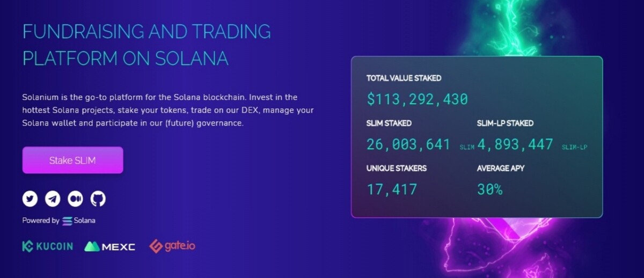
Task: Click the SLIM Staked value 26,003,641
Action: (x=408, y=144)
